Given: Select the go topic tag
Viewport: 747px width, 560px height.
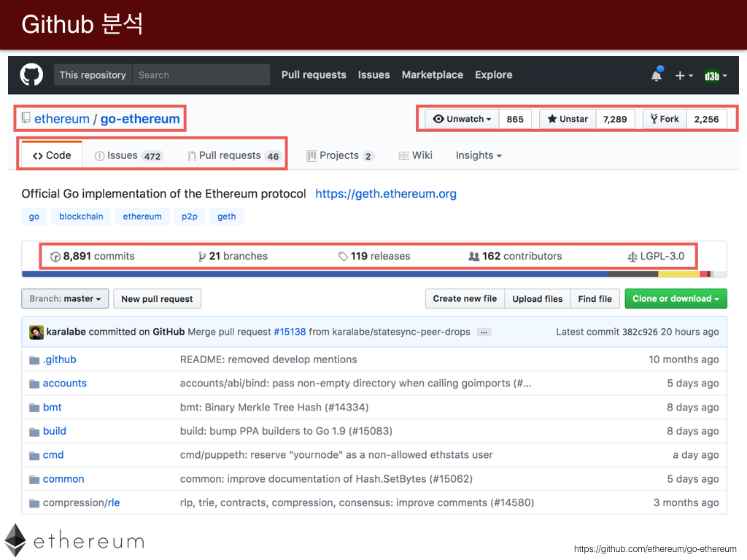Looking at the screenshot, I should point(34,216).
